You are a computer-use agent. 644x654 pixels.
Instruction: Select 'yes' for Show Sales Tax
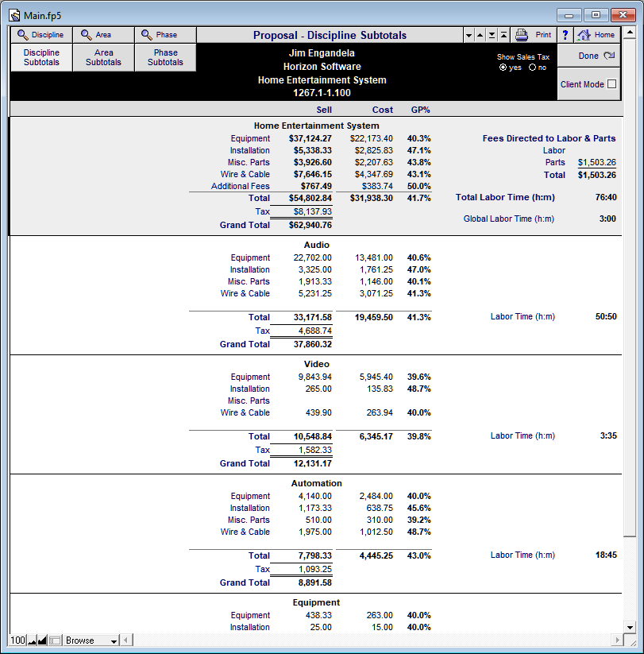[503, 68]
